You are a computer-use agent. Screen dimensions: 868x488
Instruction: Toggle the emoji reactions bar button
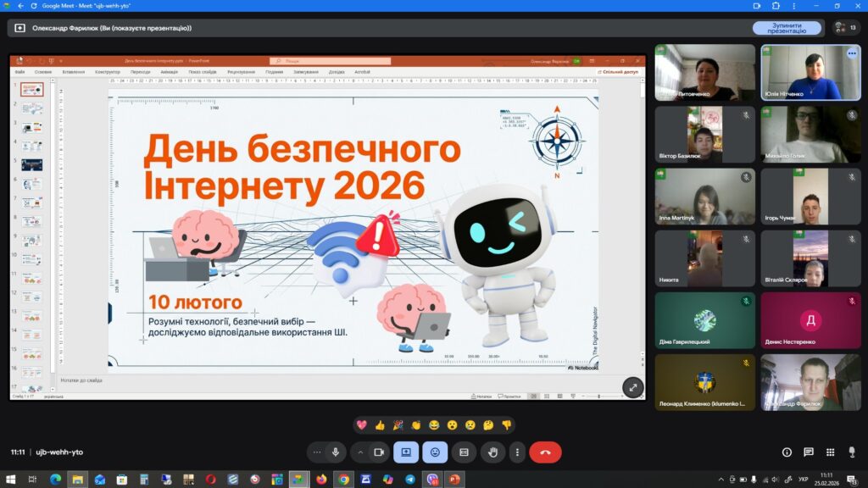(435, 452)
